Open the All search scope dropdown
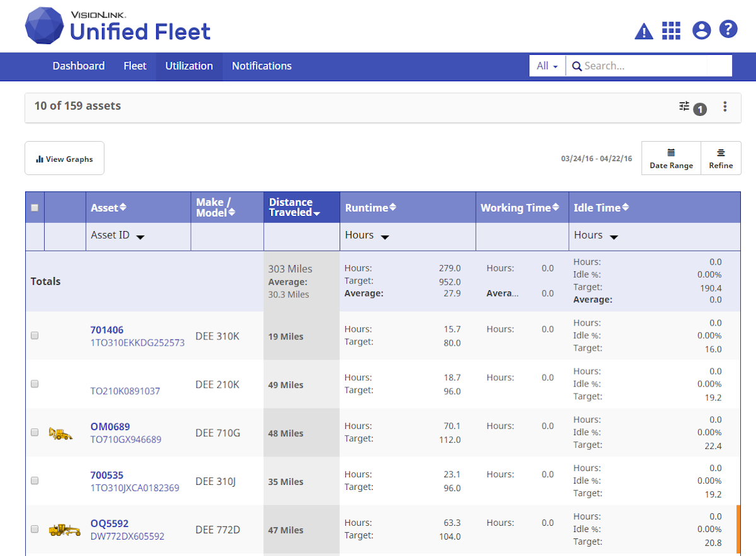The width and height of the screenshot is (756, 556). tap(547, 65)
